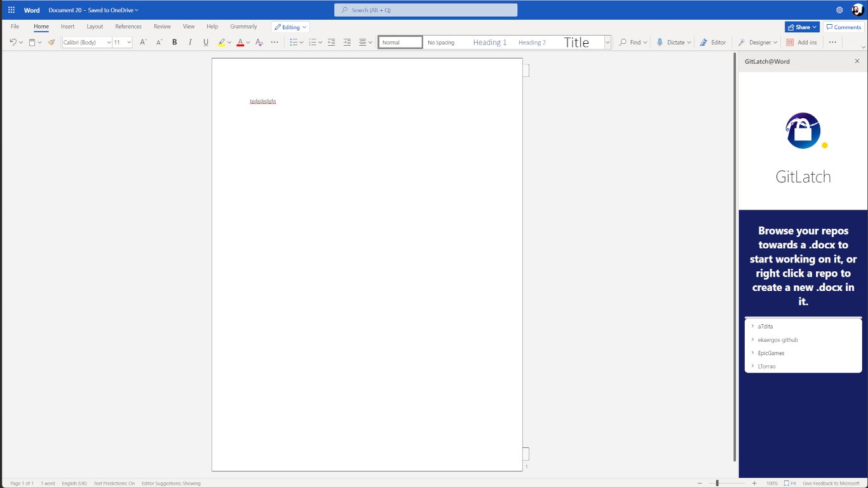Click the search box in title bar

pyautogui.click(x=426, y=10)
